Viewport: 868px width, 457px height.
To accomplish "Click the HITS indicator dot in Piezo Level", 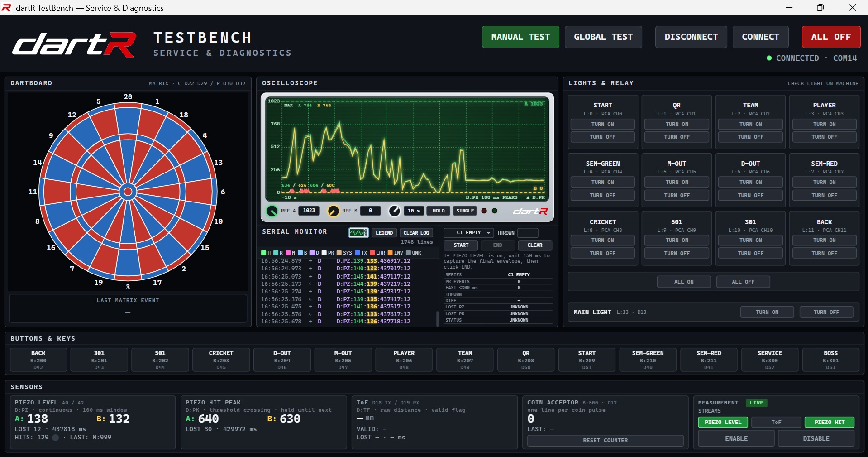I will [56, 438].
